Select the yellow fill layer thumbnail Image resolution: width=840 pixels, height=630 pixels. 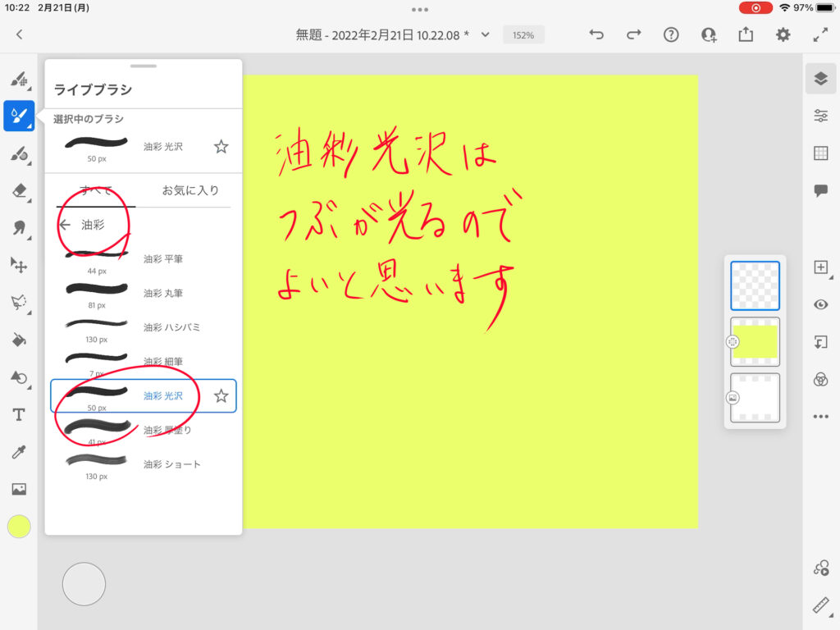click(x=755, y=341)
